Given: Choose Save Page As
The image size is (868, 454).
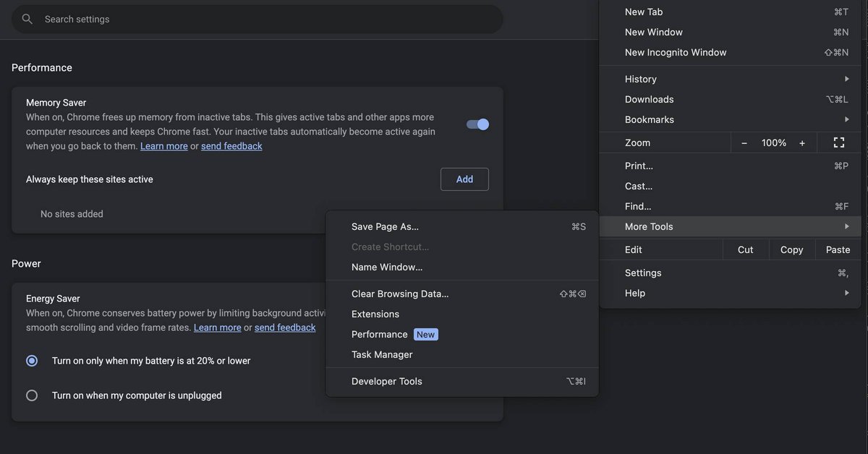Looking at the screenshot, I should click(x=384, y=226).
